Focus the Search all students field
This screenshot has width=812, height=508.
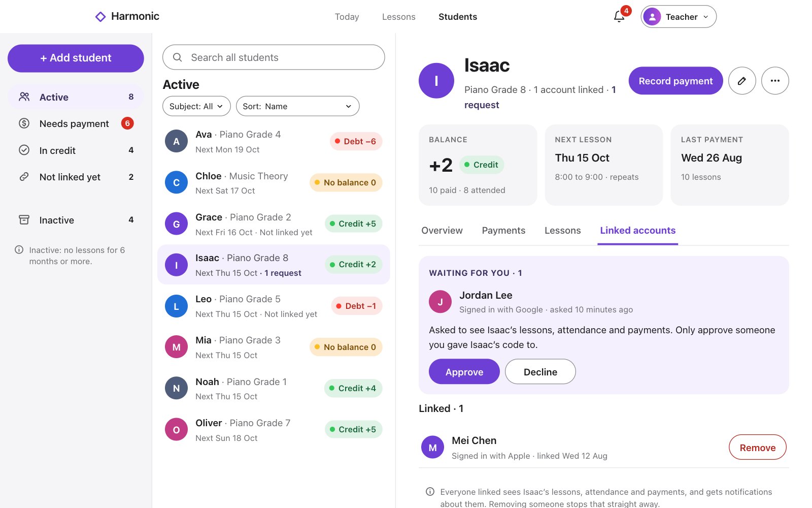(x=274, y=57)
